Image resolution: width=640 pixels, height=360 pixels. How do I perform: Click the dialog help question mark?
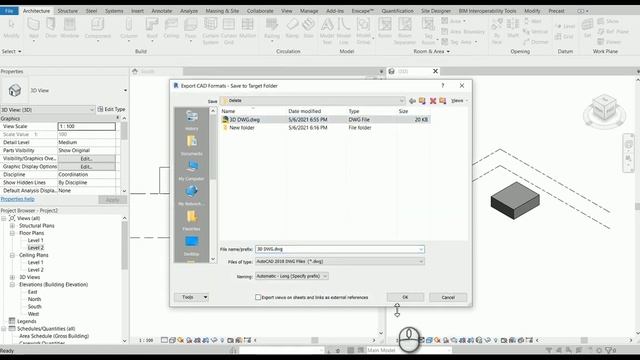(x=443, y=85)
